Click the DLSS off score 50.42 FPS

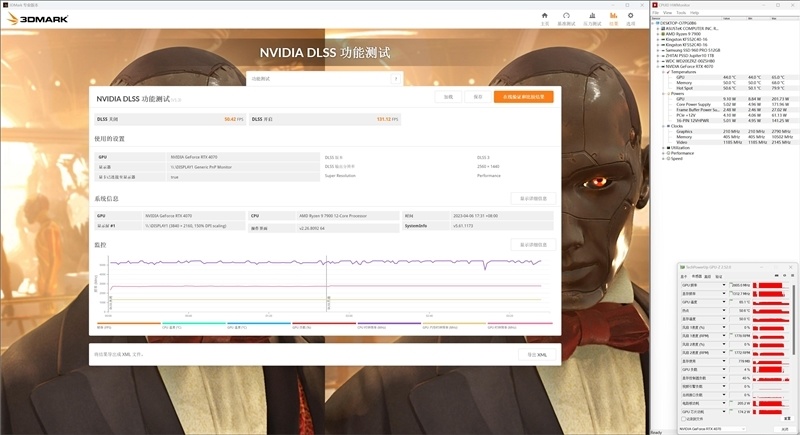click(x=234, y=119)
